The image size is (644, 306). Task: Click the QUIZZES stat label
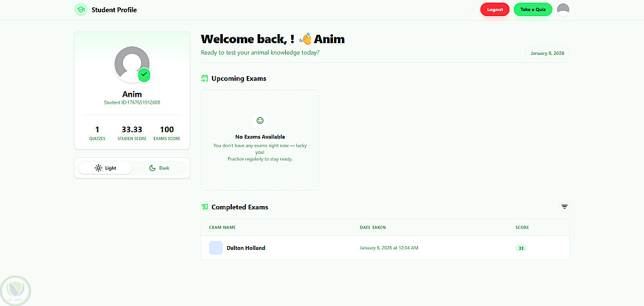coord(97,139)
